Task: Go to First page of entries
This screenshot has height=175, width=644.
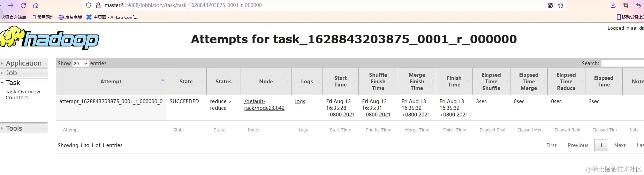Action: [551, 145]
